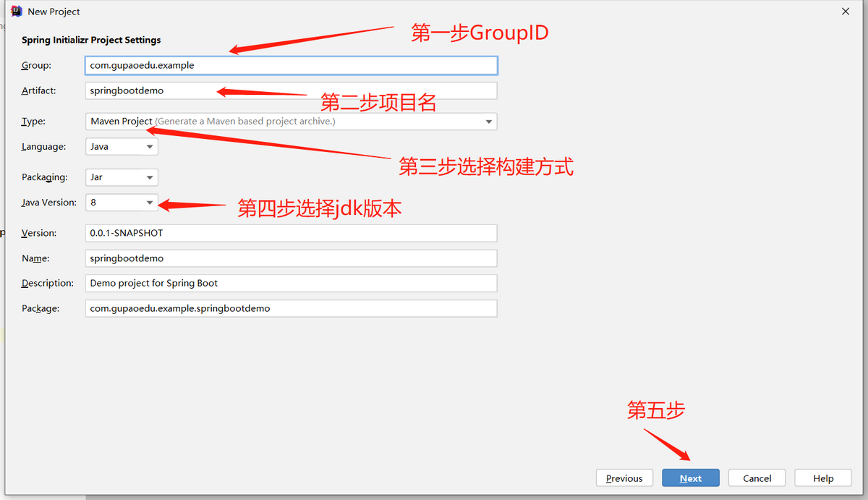This screenshot has width=868, height=500.
Task: Click the Previous button
Action: tap(624, 478)
